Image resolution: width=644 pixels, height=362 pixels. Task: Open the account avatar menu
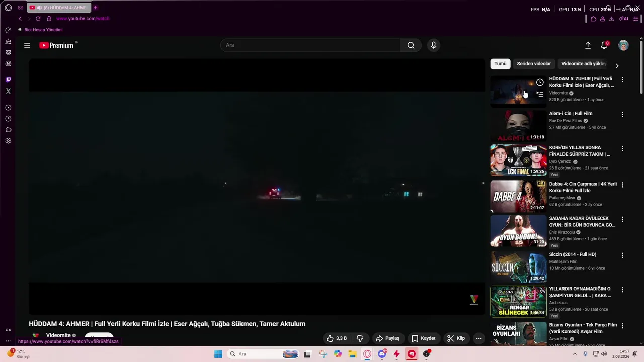(x=623, y=45)
